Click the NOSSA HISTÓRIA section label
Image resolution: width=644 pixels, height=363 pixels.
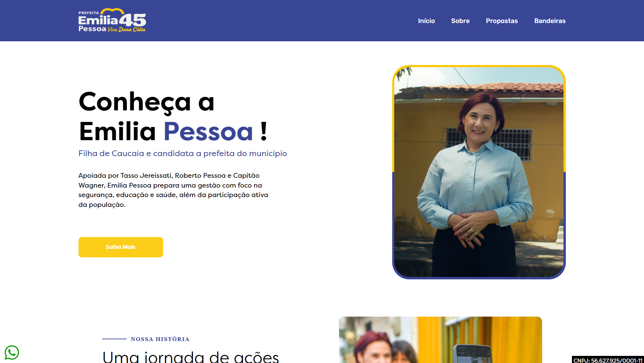[x=160, y=339]
